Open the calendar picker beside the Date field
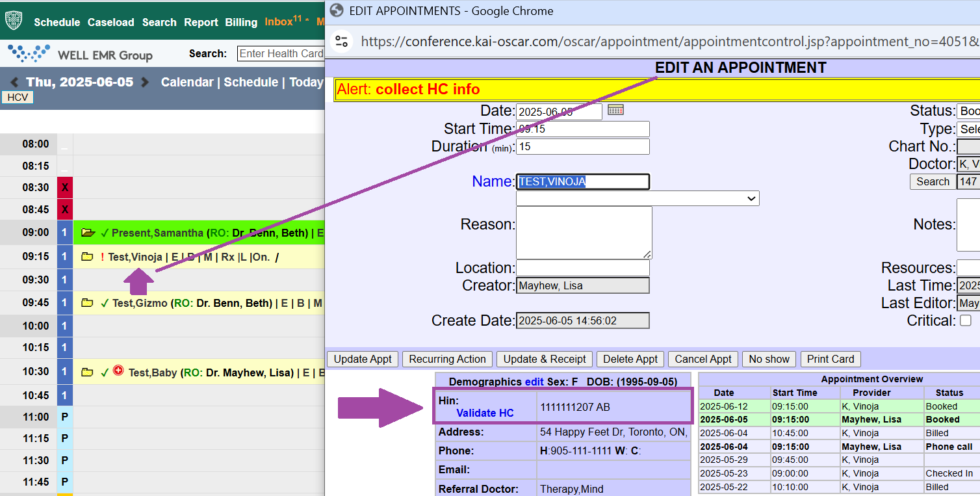The image size is (980, 496). [615, 110]
